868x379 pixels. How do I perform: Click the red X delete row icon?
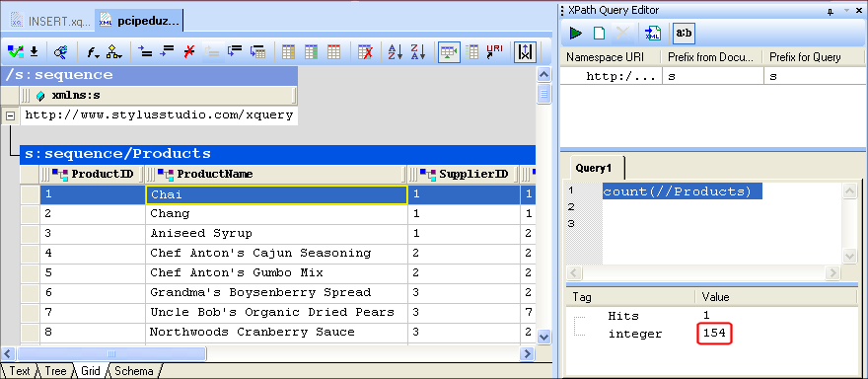tap(189, 52)
